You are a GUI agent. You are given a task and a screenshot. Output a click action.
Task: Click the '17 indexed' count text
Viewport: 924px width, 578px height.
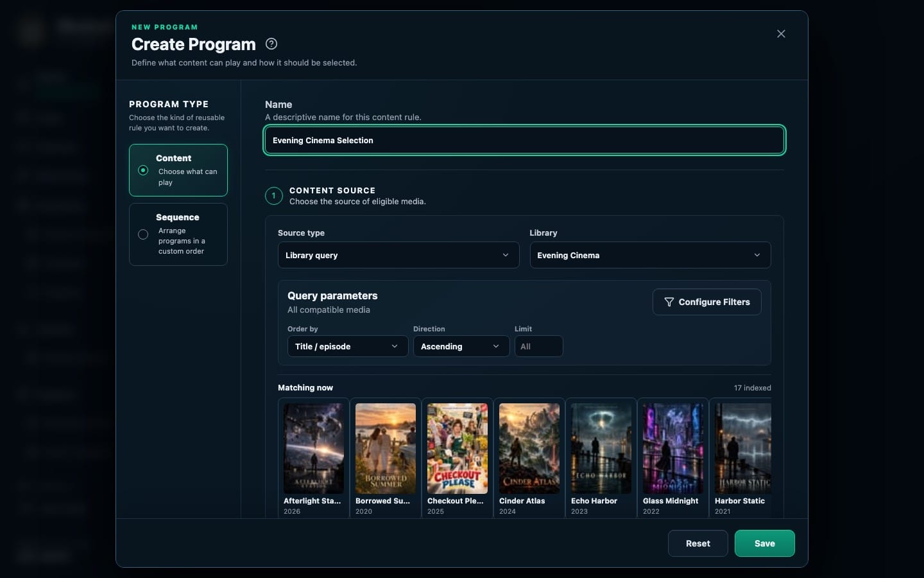pyautogui.click(x=753, y=388)
